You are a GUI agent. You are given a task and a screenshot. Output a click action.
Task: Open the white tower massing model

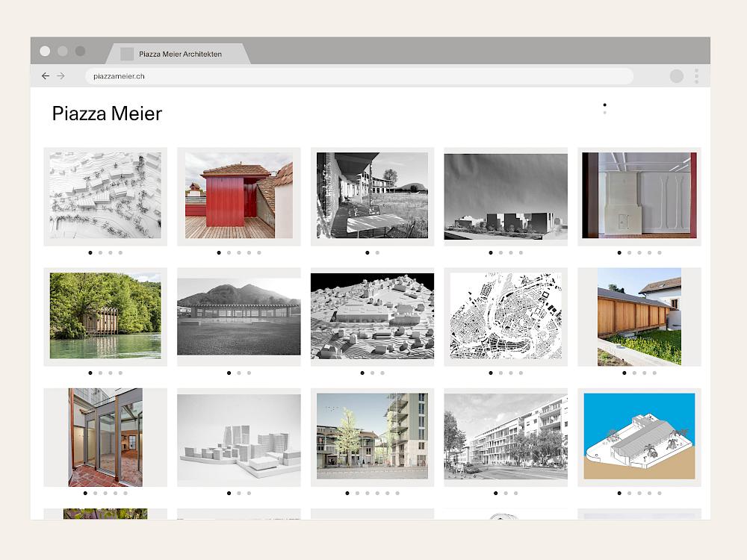(239, 437)
